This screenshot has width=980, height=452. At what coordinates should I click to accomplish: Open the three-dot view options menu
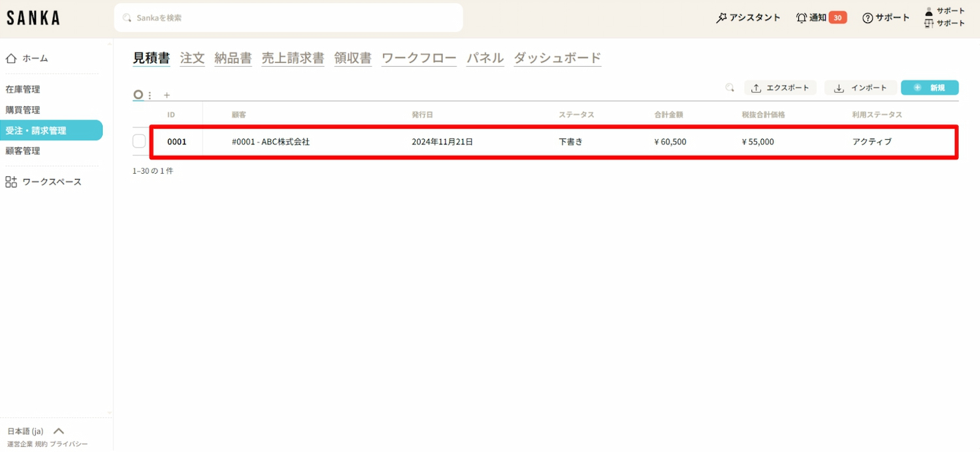150,95
